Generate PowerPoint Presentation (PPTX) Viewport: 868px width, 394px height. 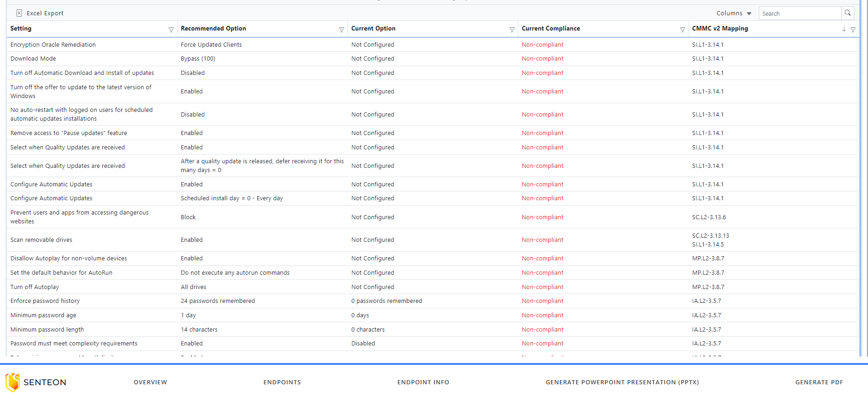[622, 382]
